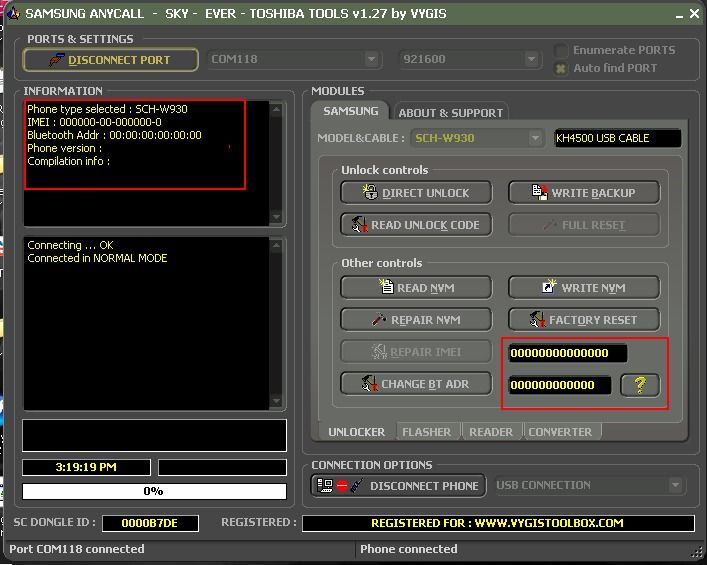Click the hammer icon on Repair NVM
This screenshot has height=565, width=707.
point(379,319)
